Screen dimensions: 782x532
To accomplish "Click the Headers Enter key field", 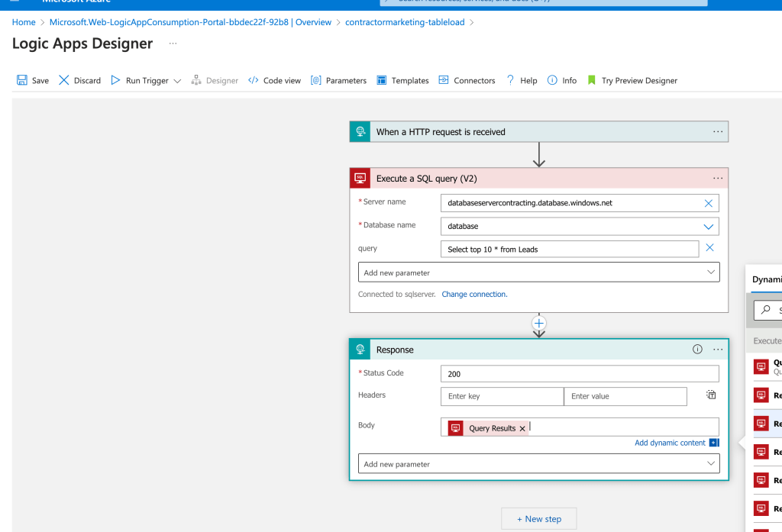I will (x=502, y=396).
